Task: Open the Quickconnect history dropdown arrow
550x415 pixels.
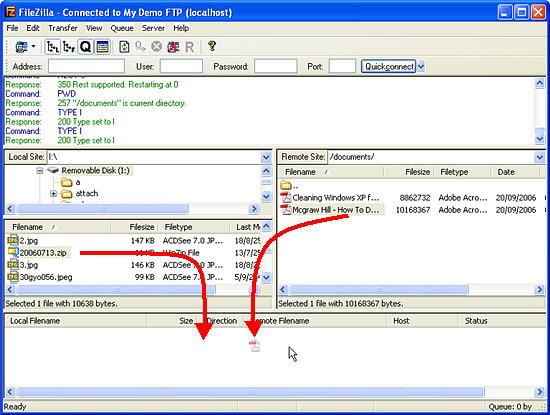Action: point(421,66)
